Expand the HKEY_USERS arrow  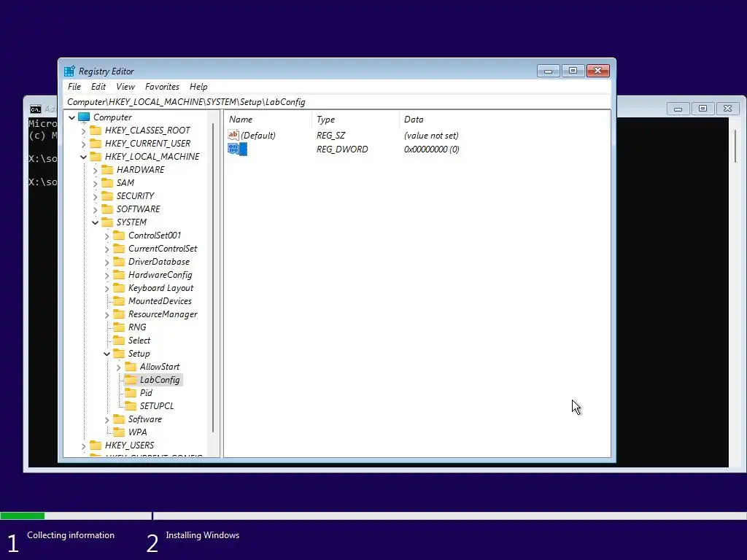tap(83, 446)
